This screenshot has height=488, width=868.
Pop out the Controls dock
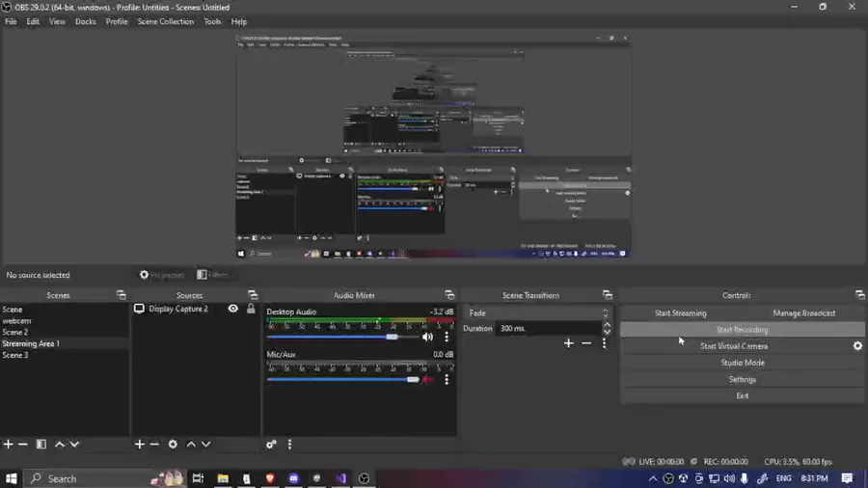coord(859,295)
